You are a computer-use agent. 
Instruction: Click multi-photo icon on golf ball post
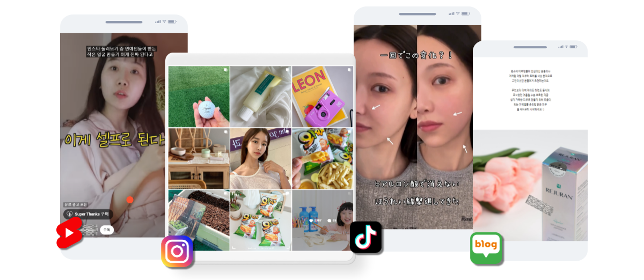coord(226,70)
